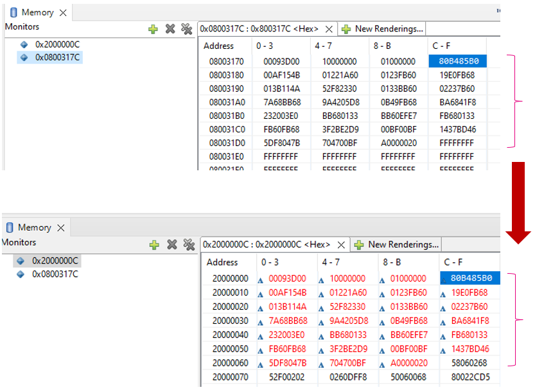
Task: Click address 20000040 in bottom table
Action: pos(231,335)
